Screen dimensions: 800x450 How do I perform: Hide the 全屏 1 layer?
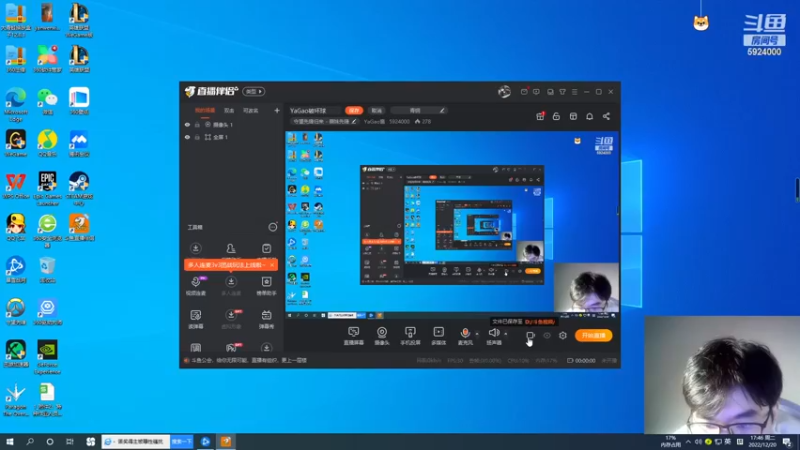click(x=187, y=137)
